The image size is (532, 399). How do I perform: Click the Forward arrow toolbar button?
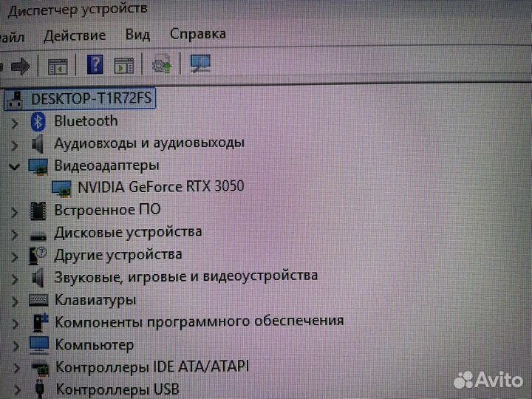(21, 66)
